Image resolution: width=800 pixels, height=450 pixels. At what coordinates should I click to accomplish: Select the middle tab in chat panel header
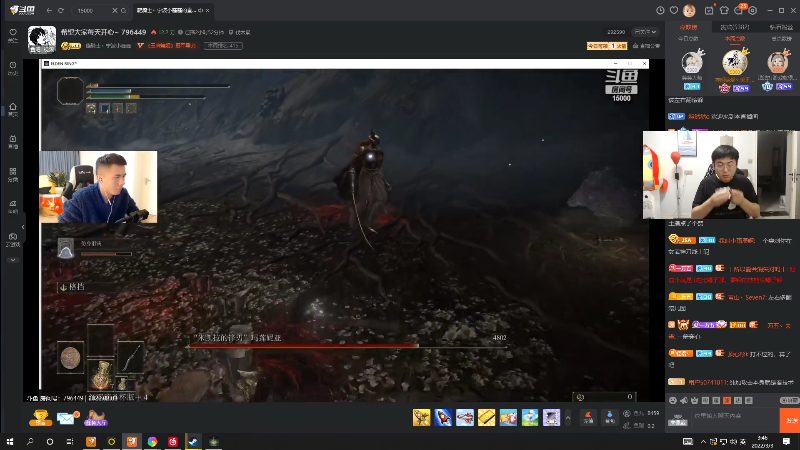pos(735,27)
